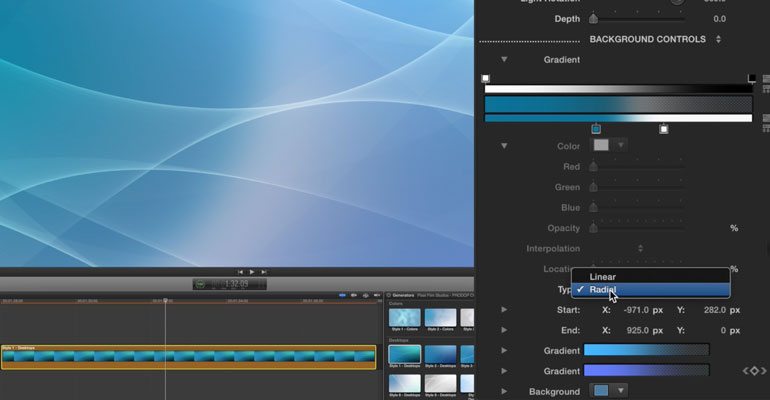Select the teal color tag on gradient

596,129
